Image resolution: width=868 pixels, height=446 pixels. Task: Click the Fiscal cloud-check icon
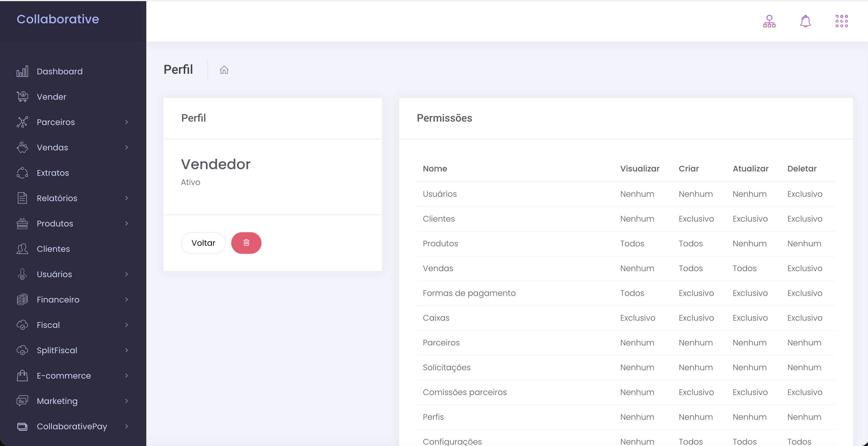(22, 325)
